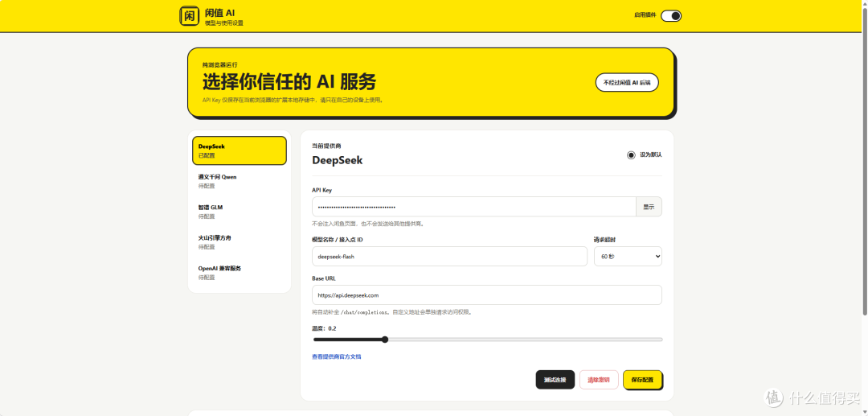The width and height of the screenshot is (868, 416).
Task: Click the 清除密钥 button
Action: point(599,380)
